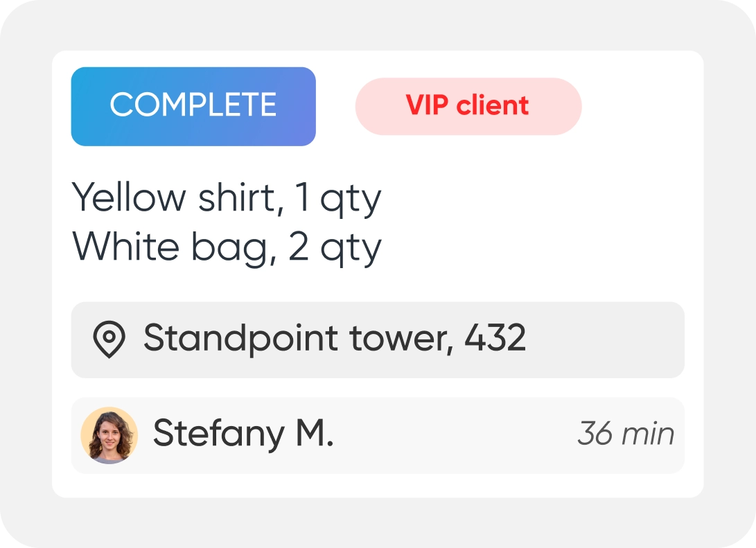
Task: Click the location pin icon
Action: click(x=109, y=339)
